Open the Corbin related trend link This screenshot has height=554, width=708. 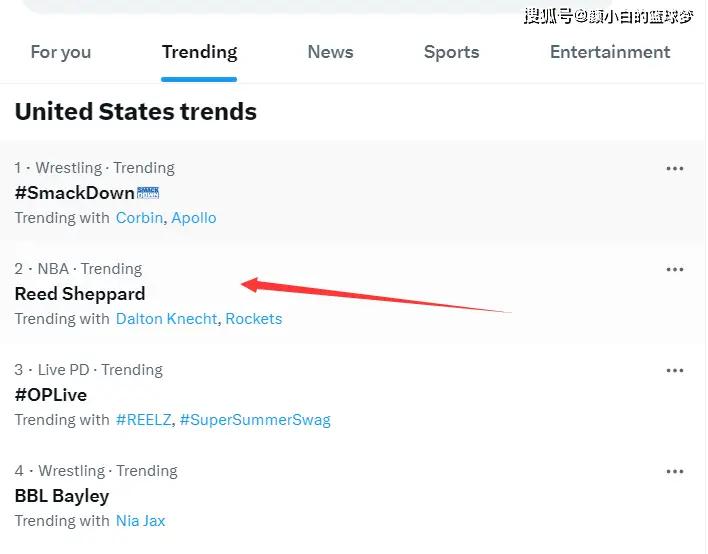[139, 218]
